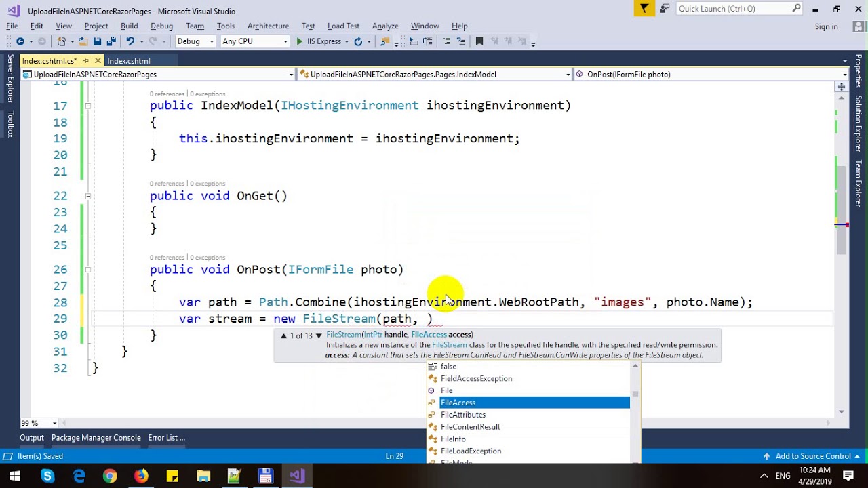
Task: Open the Toolbox side panel
Action: (x=10, y=125)
